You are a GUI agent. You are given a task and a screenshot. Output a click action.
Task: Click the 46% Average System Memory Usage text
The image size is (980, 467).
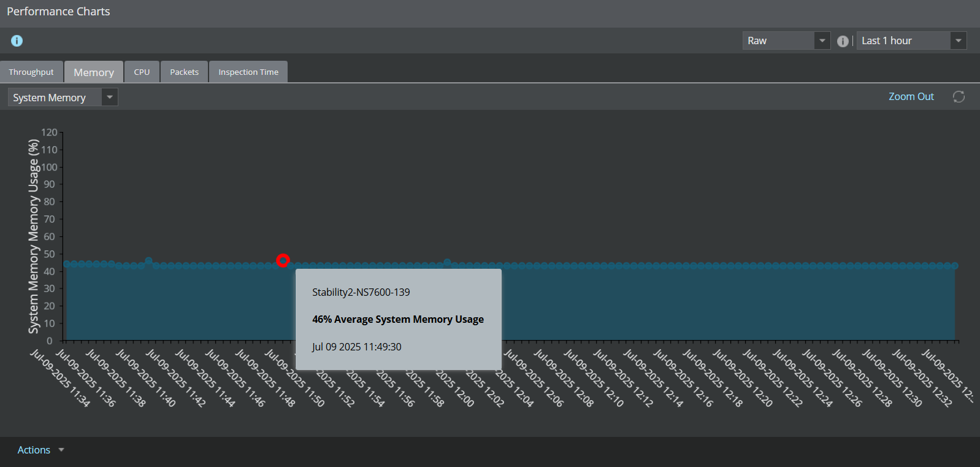(x=398, y=319)
